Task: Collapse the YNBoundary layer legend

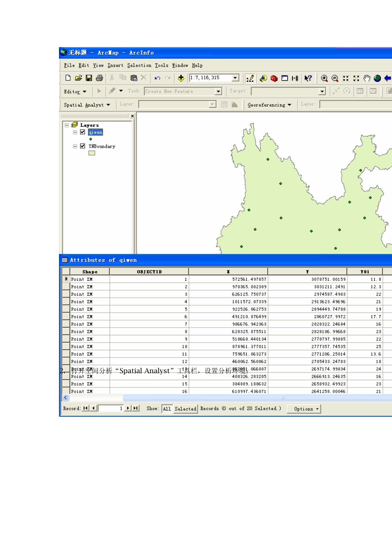Action: [75, 146]
